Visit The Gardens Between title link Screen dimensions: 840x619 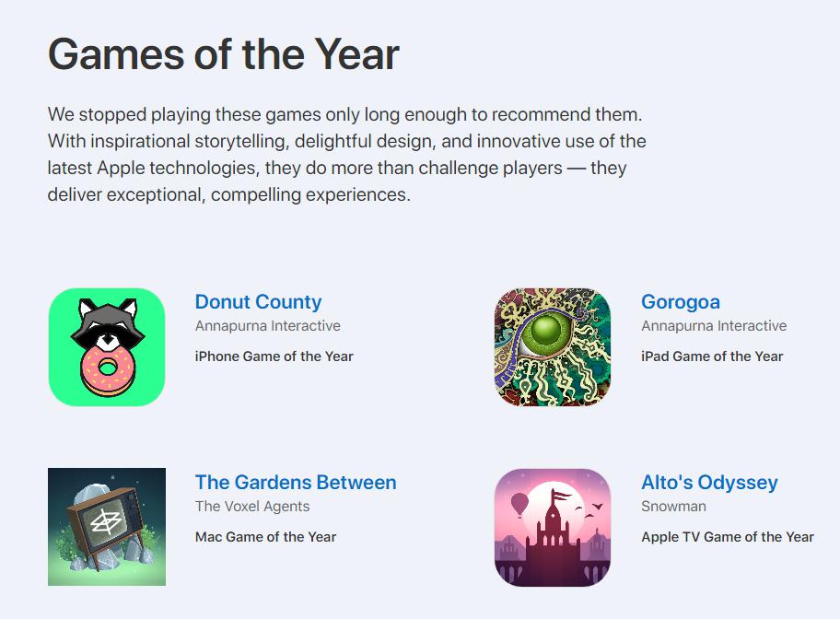click(x=296, y=483)
